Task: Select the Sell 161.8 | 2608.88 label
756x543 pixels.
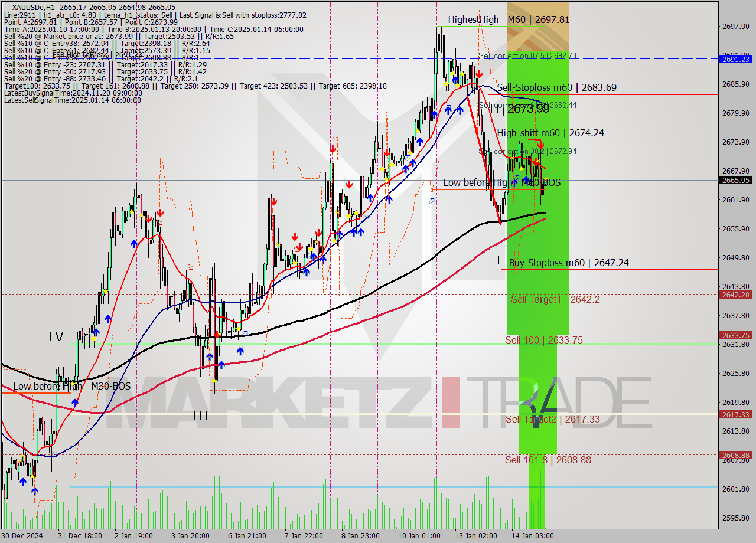Action: (548, 460)
